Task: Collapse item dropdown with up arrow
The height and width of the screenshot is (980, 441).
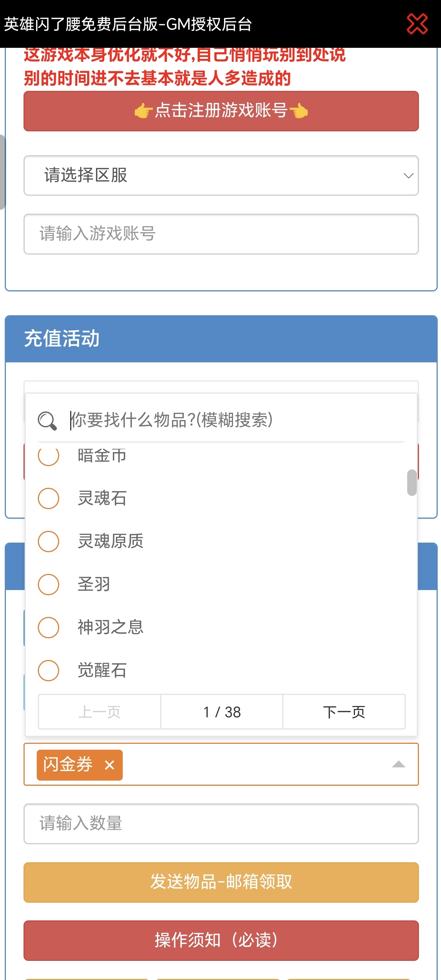Action: click(398, 764)
